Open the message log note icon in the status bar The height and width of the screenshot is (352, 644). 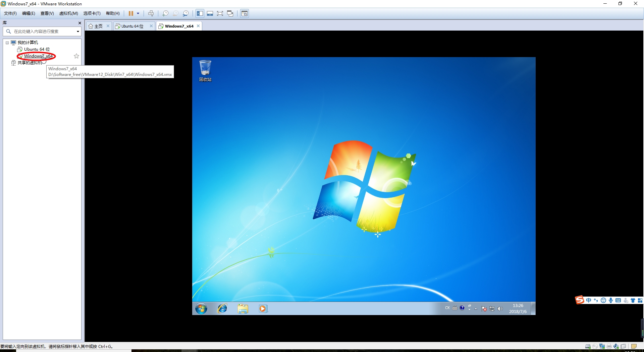click(x=634, y=346)
